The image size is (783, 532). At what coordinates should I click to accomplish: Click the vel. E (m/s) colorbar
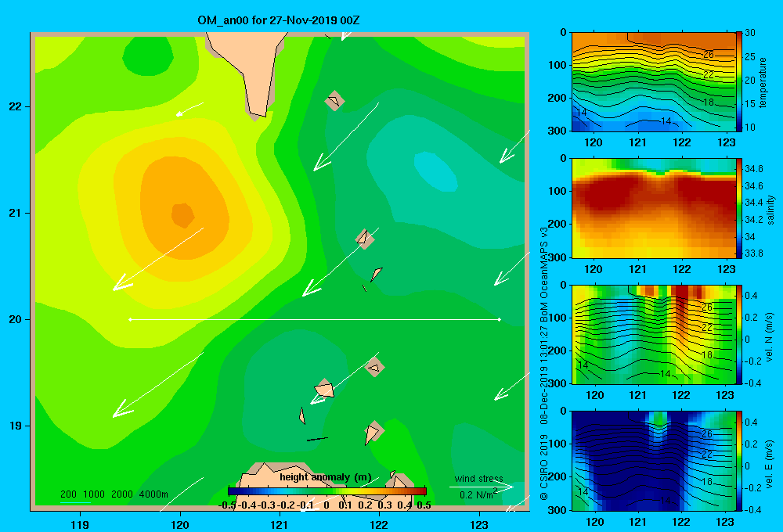(x=738, y=461)
